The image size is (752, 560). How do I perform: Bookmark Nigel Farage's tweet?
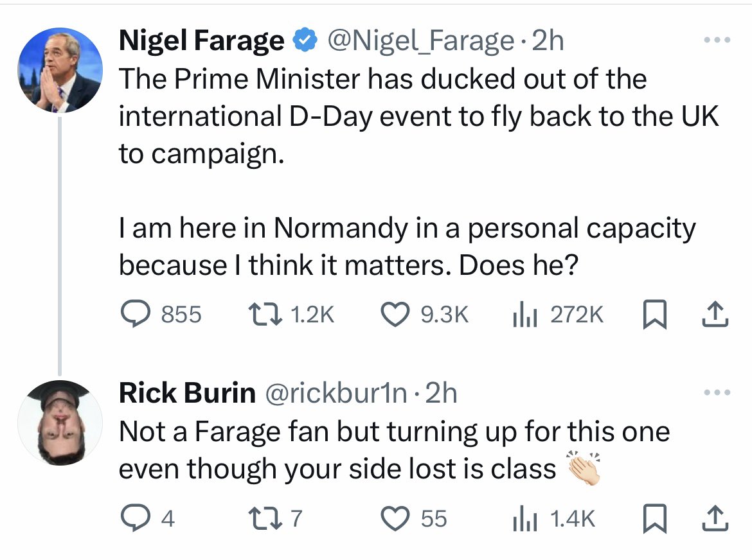pyautogui.click(x=655, y=314)
